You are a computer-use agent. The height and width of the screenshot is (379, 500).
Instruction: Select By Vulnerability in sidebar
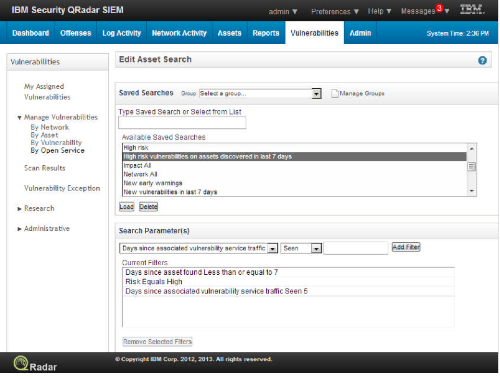tap(56, 143)
